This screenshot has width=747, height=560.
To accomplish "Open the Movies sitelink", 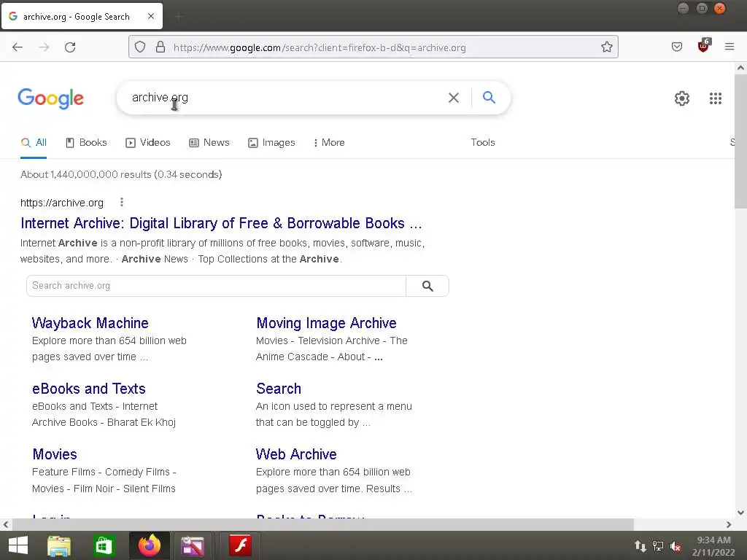I will click(x=55, y=454).
